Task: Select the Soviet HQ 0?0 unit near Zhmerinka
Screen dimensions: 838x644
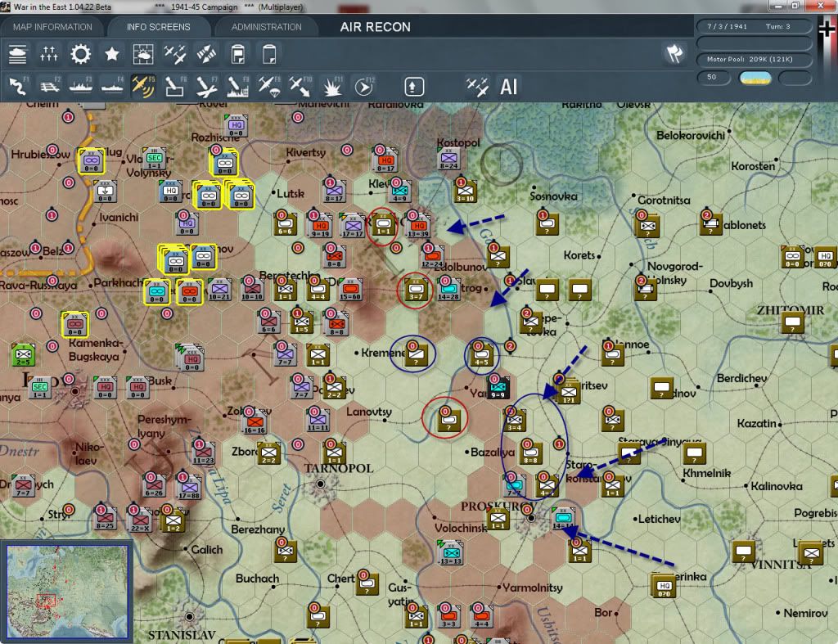Action: point(665,587)
